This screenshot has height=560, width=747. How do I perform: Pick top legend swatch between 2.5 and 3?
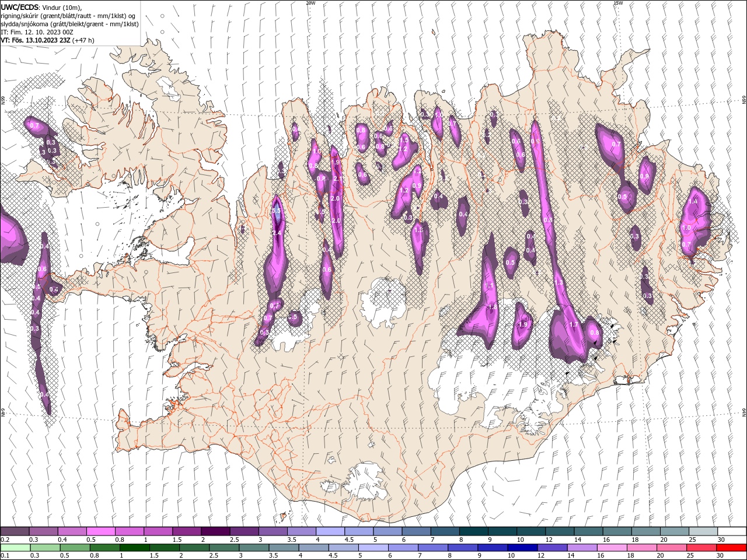[244, 531]
